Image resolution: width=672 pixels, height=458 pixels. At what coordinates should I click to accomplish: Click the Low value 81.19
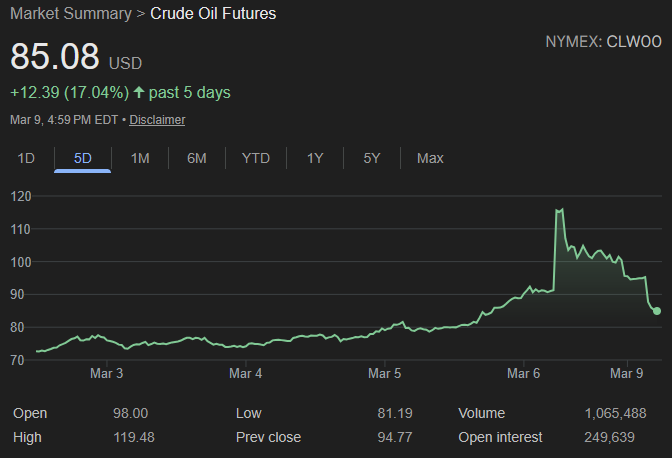tap(395, 413)
